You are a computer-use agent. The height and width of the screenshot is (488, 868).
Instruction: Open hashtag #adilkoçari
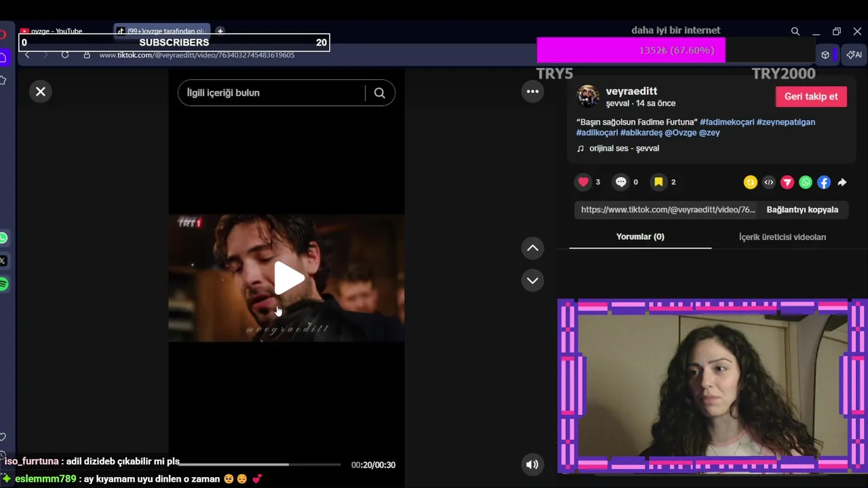point(597,133)
